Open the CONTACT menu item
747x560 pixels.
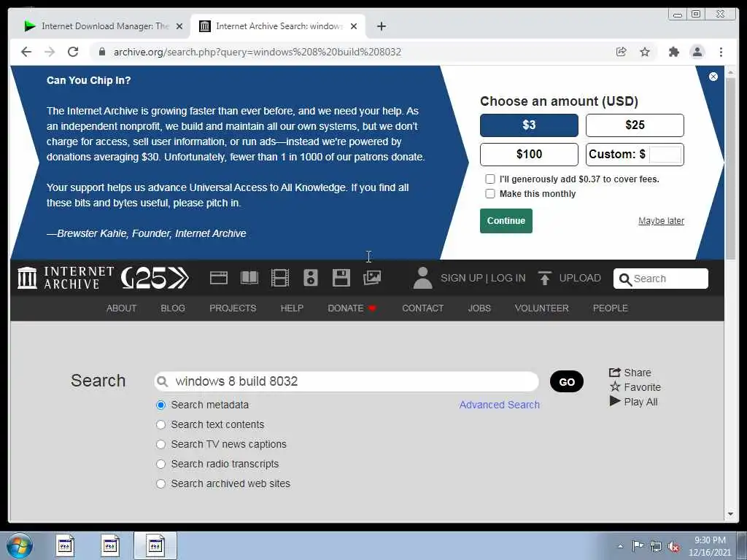[x=422, y=308]
